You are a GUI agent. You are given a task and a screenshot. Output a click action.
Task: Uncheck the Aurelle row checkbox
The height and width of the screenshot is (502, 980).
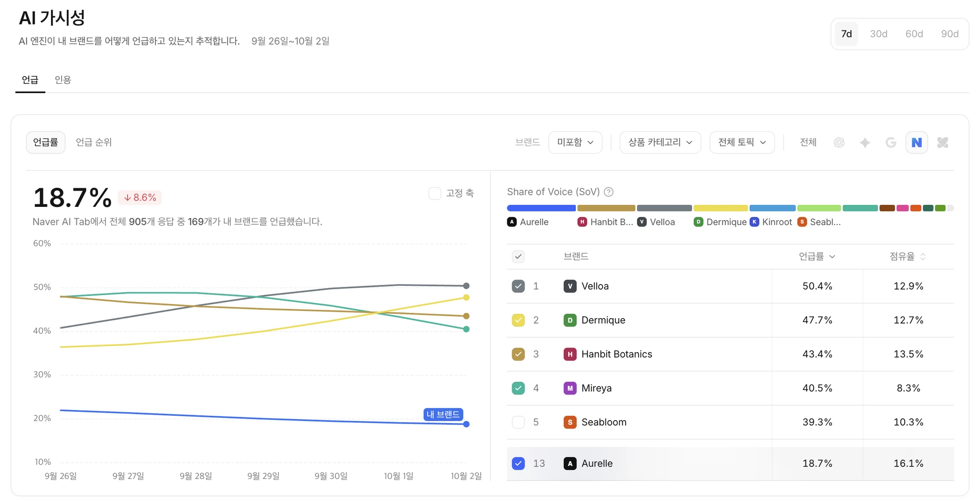point(518,463)
